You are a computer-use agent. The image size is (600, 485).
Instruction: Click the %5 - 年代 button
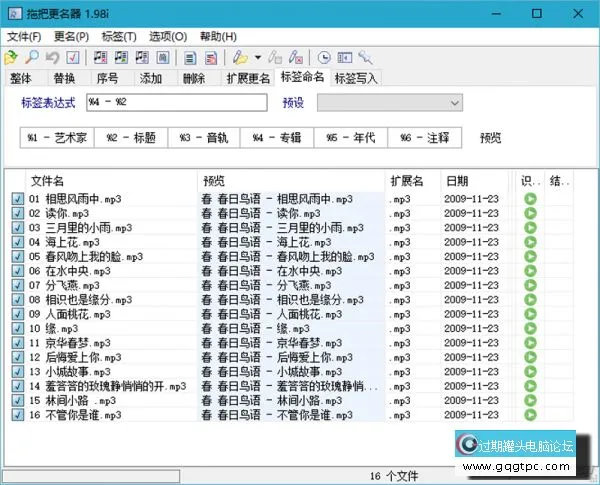click(x=351, y=137)
